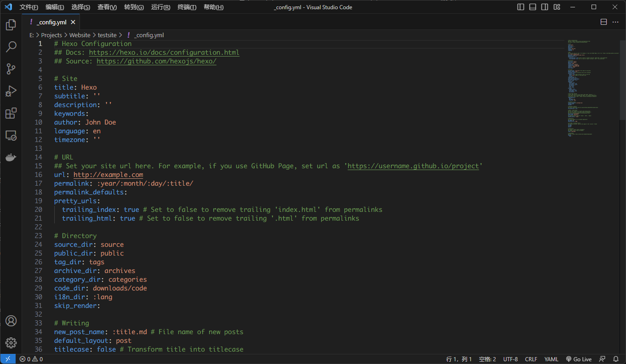This screenshot has width=626, height=364.
Task: Open the Source Control view
Action: pyautogui.click(x=11, y=68)
